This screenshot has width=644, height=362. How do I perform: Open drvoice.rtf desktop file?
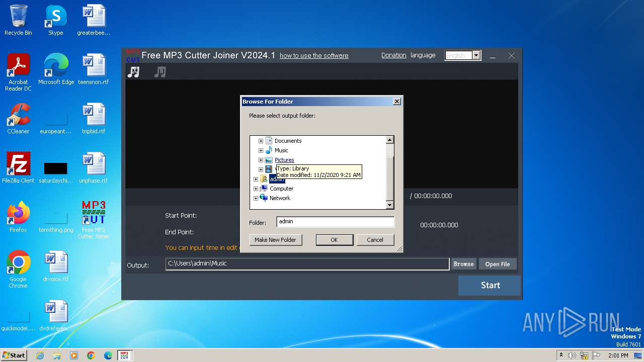coord(56,266)
